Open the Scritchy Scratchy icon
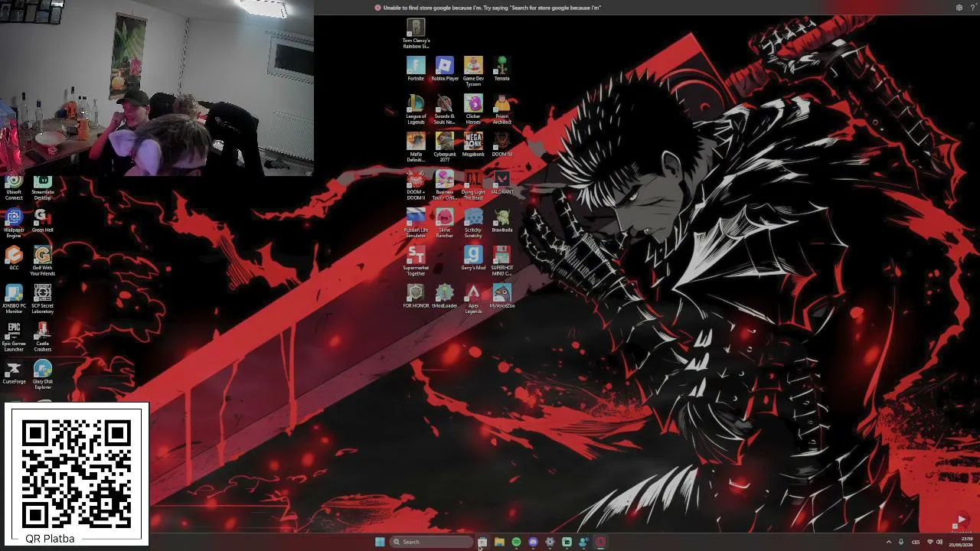This screenshot has width=980, height=551. (x=473, y=223)
